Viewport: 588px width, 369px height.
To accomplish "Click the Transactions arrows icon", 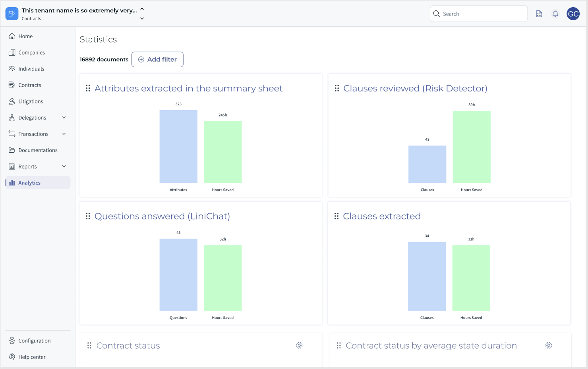I will pos(12,134).
